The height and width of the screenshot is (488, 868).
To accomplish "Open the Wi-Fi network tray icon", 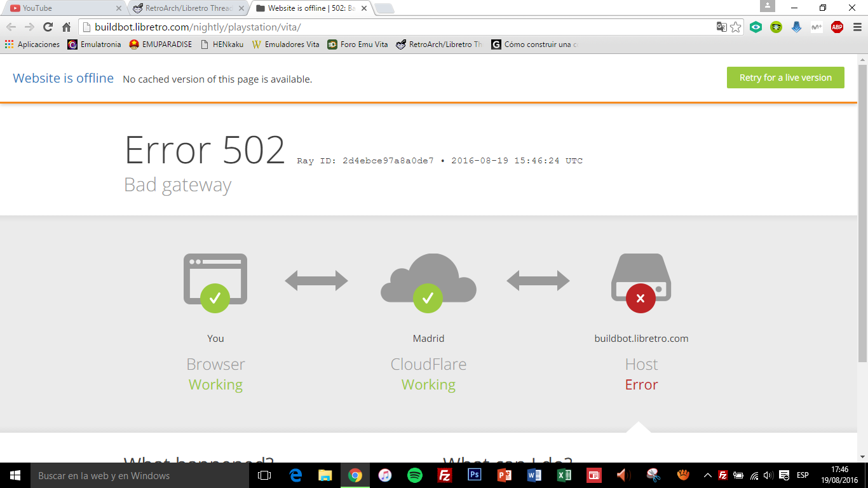I will click(x=754, y=475).
